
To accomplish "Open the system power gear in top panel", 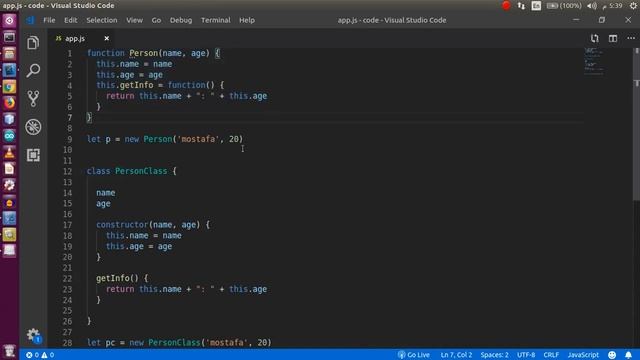I will 633,5.
